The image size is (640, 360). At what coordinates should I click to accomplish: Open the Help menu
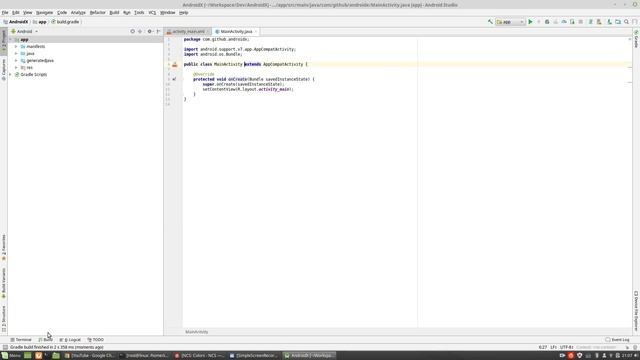(x=184, y=13)
